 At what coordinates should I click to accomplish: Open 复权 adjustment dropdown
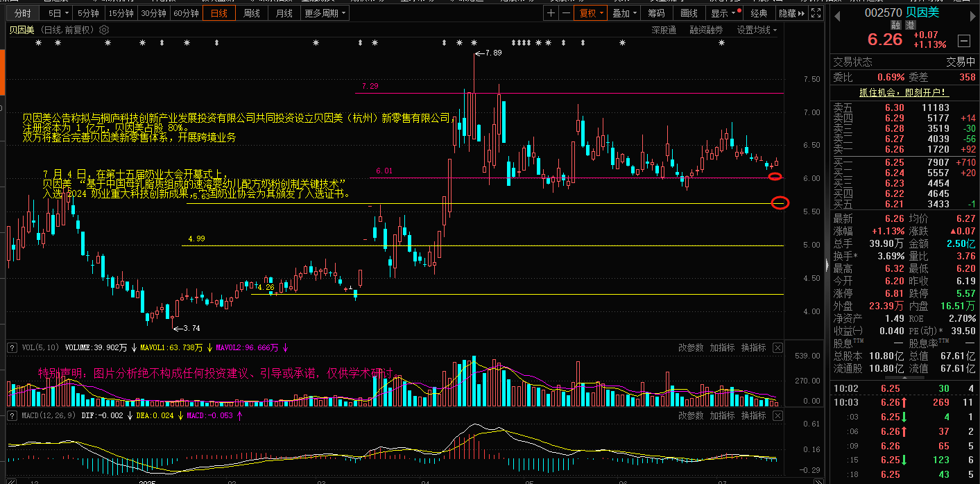(x=592, y=13)
